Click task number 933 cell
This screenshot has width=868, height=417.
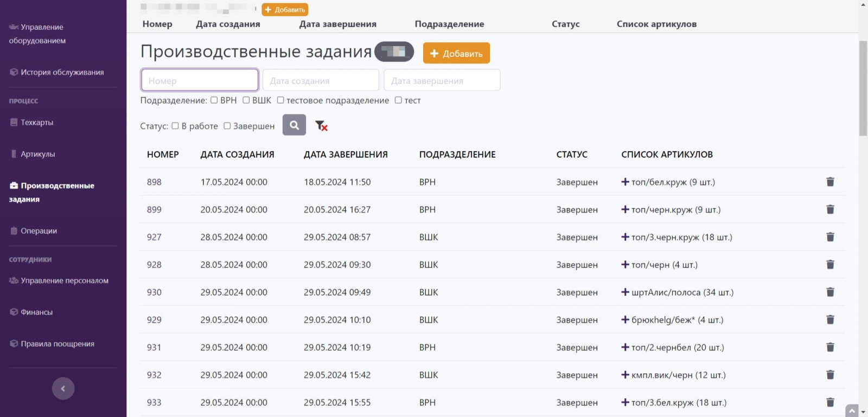(x=154, y=402)
